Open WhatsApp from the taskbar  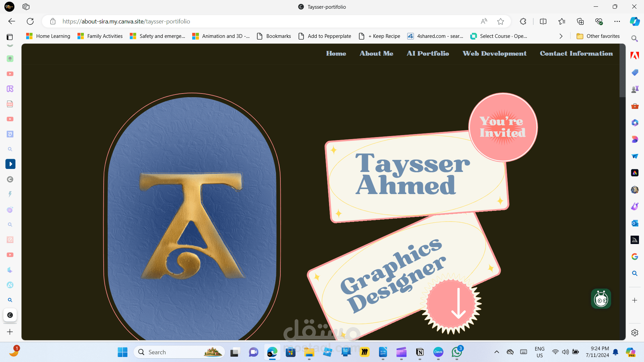tap(457, 352)
